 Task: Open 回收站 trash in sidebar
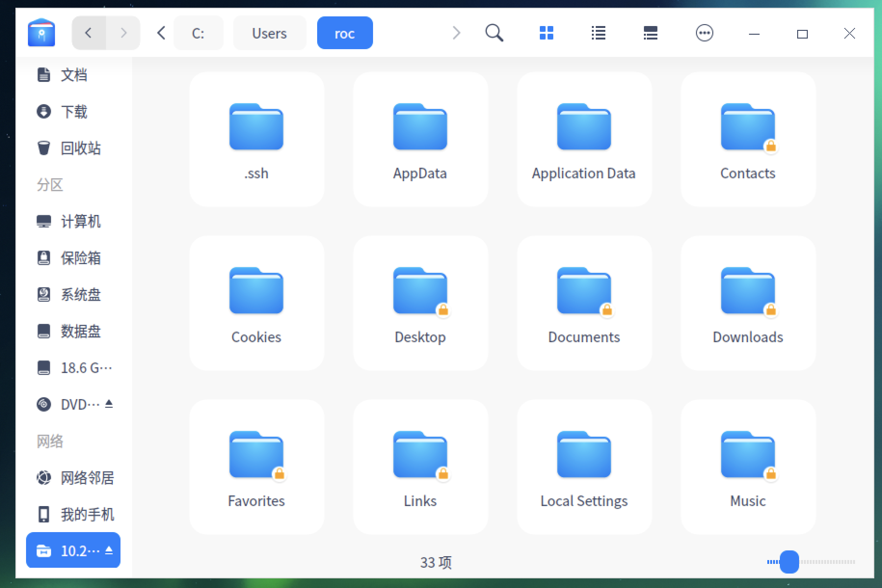[73, 148]
